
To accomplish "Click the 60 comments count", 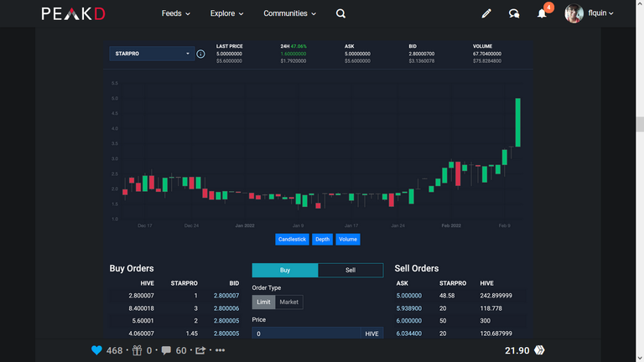I will [x=181, y=350].
